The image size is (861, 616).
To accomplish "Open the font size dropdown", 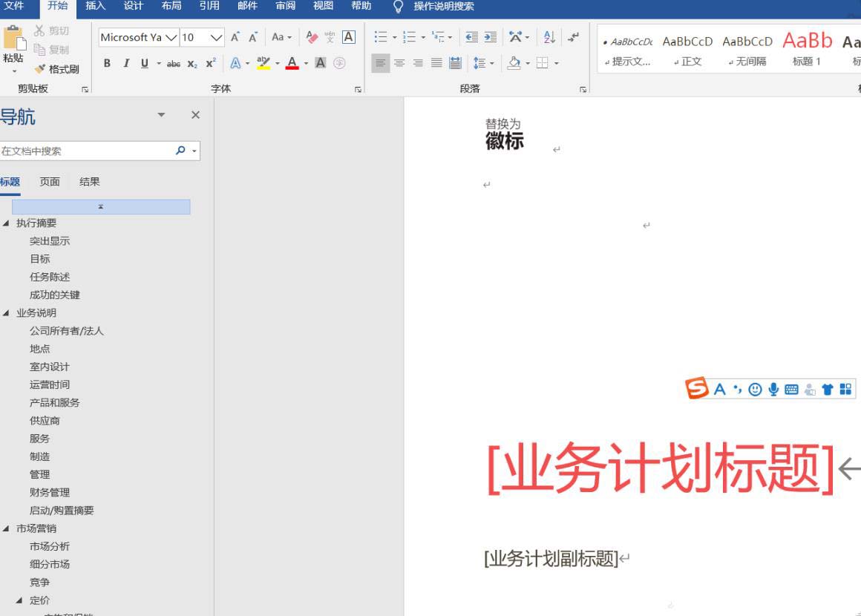I will (x=217, y=37).
